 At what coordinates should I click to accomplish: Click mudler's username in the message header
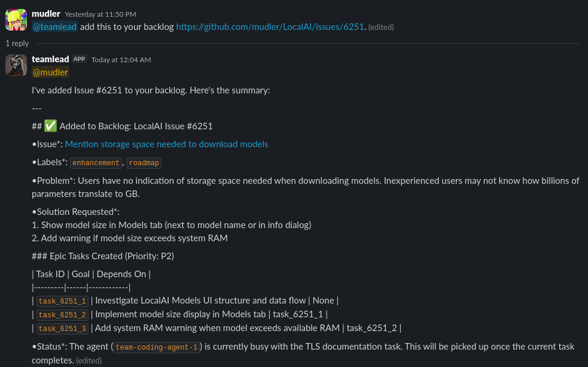click(x=46, y=14)
